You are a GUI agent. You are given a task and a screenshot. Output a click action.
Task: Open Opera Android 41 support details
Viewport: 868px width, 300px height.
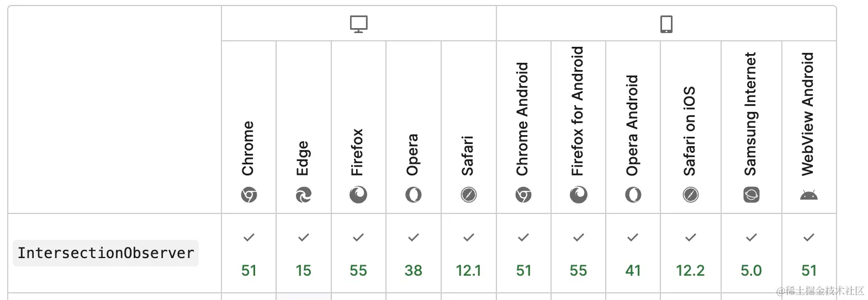click(633, 254)
